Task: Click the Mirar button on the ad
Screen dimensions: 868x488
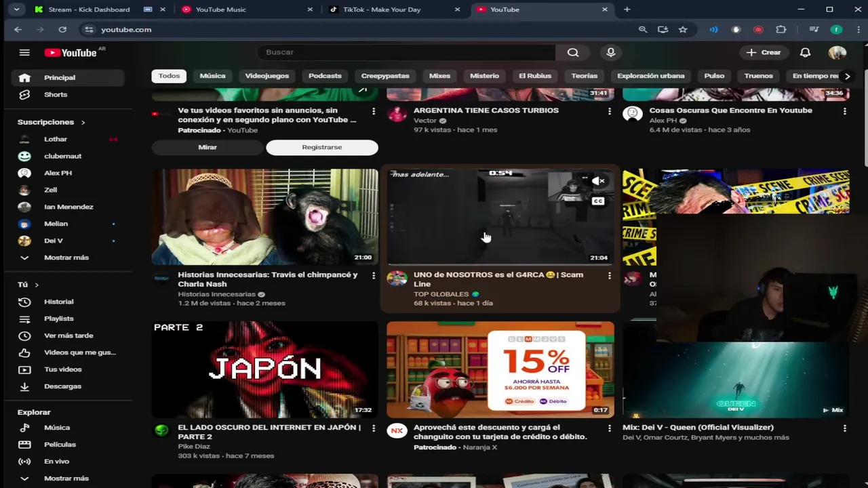Action: point(208,147)
